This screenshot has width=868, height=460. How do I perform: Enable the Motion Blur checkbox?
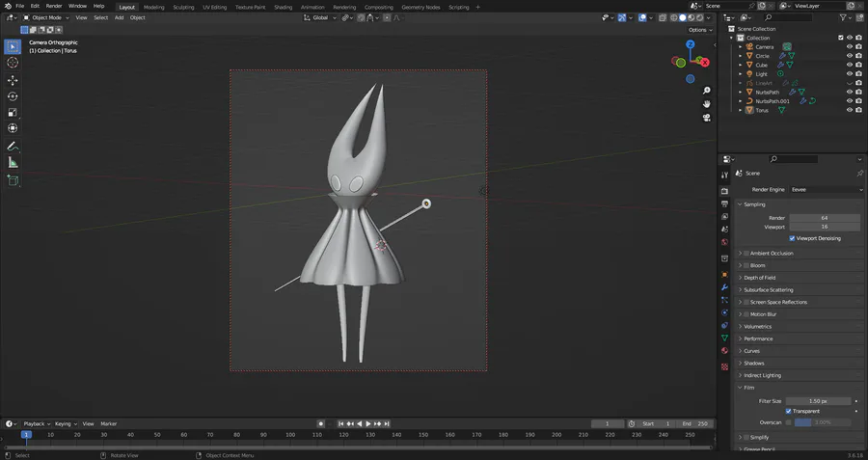746,314
